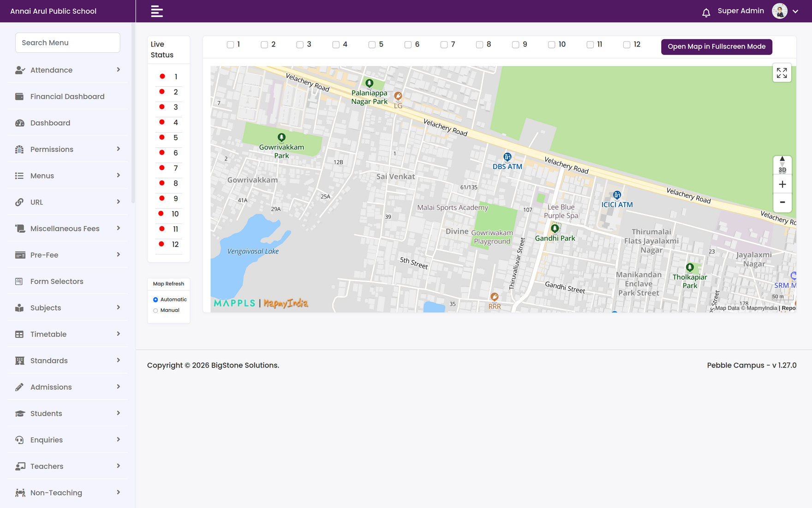Tick the checkbox for vehicle 3
The image size is (812, 508).
pyautogui.click(x=300, y=45)
